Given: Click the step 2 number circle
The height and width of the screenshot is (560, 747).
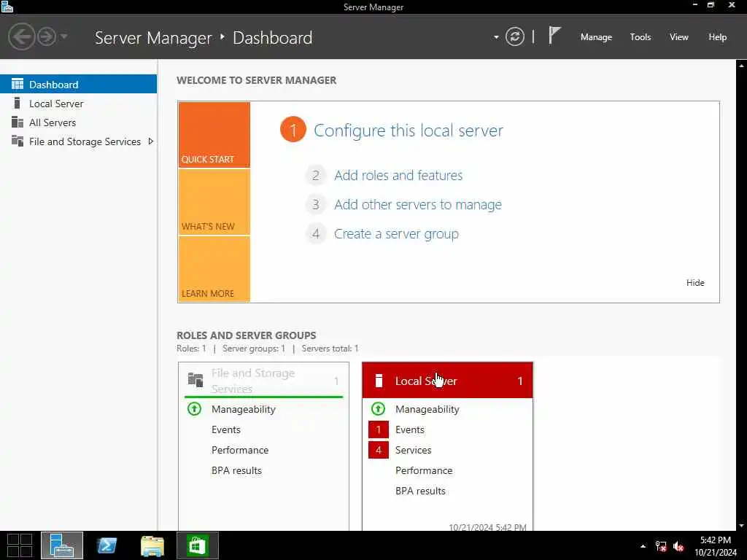Looking at the screenshot, I should point(315,175).
